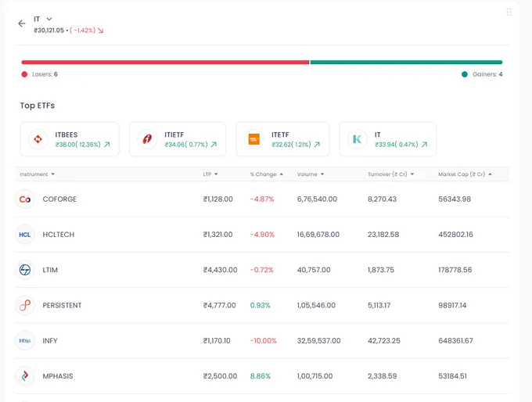
Task: Click PERSISTENT market cap 98917.14
Action: tap(452, 305)
